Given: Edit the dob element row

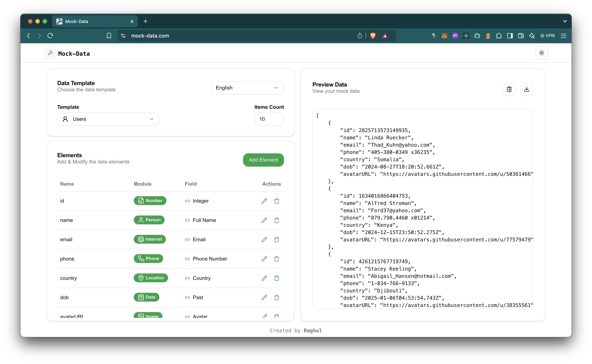Looking at the screenshot, I should (264, 297).
